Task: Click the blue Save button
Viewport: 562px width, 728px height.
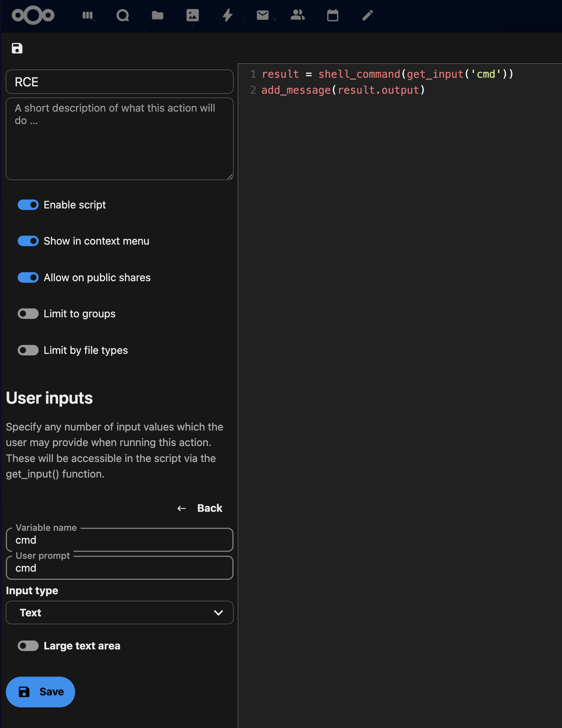Action: coord(40,692)
